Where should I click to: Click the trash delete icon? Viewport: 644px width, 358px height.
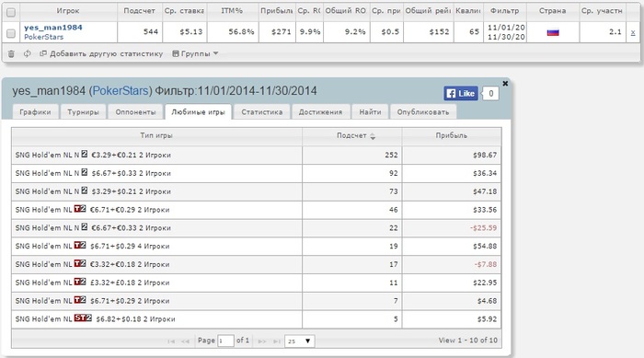(x=11, y=54)
